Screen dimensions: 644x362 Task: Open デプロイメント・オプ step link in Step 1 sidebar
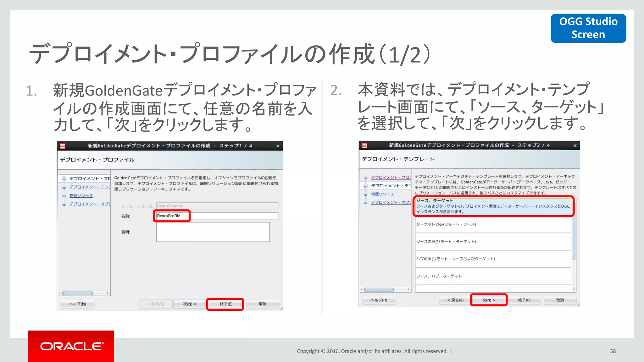pos(90,204)
